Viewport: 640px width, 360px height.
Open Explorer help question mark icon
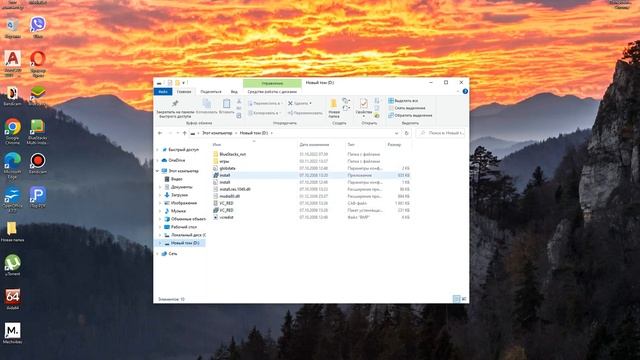click(465, 91)
